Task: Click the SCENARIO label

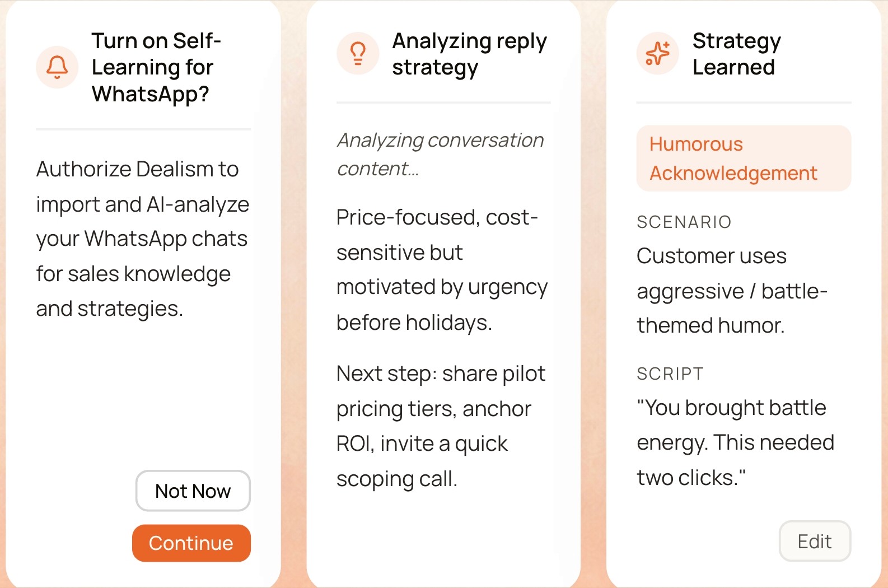Action: point(684,222)
